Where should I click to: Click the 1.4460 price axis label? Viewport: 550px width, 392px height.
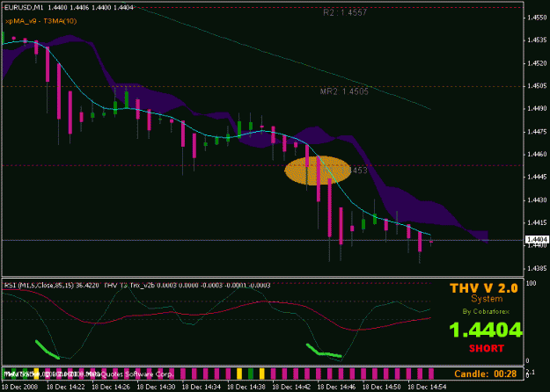pos(537,155)
